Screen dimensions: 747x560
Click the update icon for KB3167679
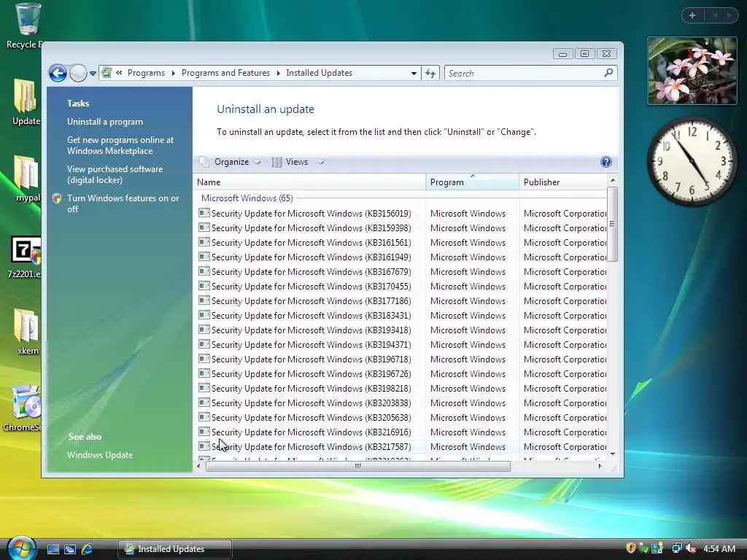click(x=204, y=271)
